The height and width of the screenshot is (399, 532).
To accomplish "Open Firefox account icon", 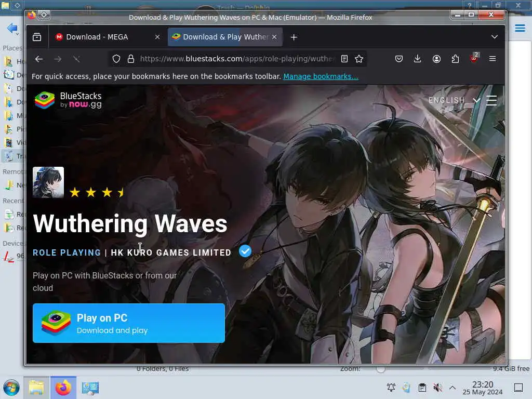I will coord(436,59).
